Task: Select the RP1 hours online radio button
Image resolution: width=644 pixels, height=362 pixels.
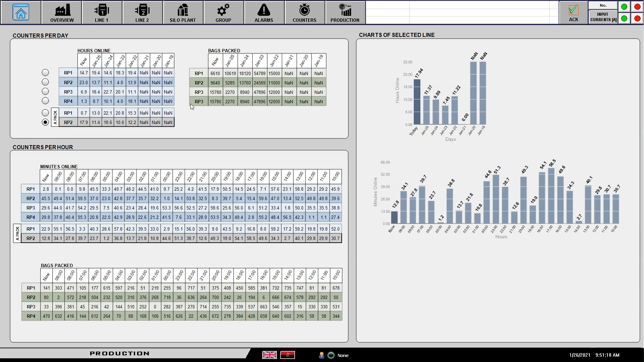Action: pos(45,73)
